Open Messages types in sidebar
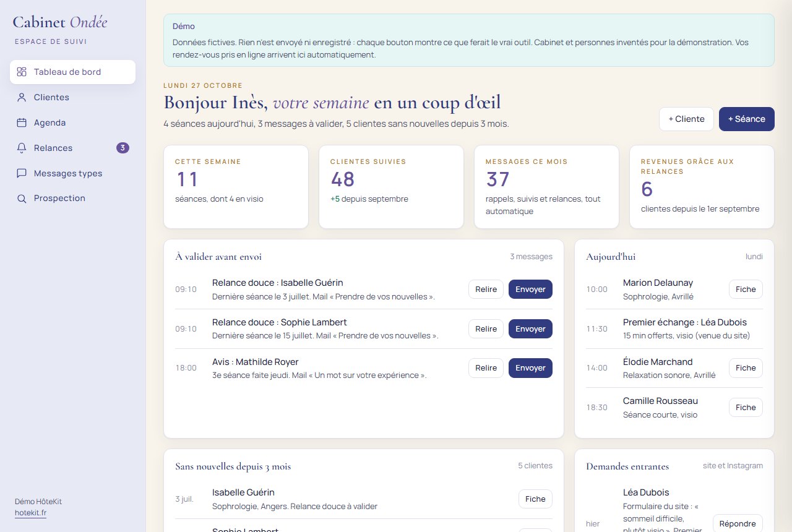This screenshot has width=792, height=532. 72,173
